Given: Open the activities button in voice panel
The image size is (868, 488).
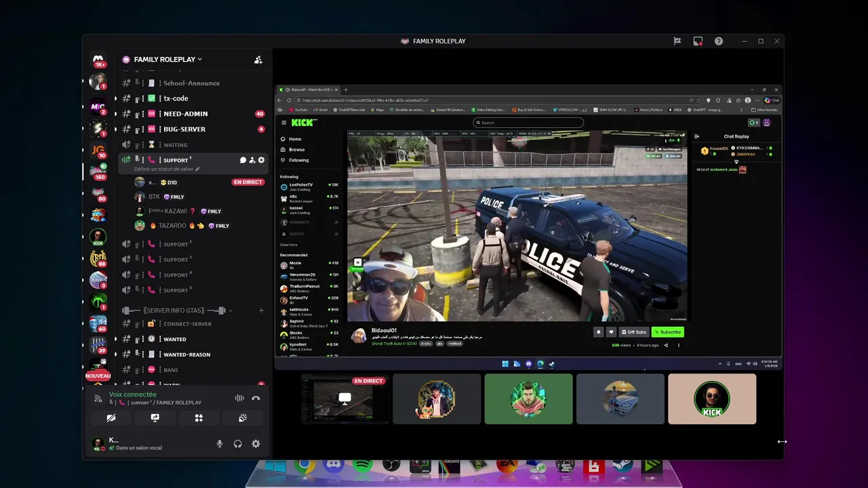Looking at the screenshot, I should coord(199,418).
